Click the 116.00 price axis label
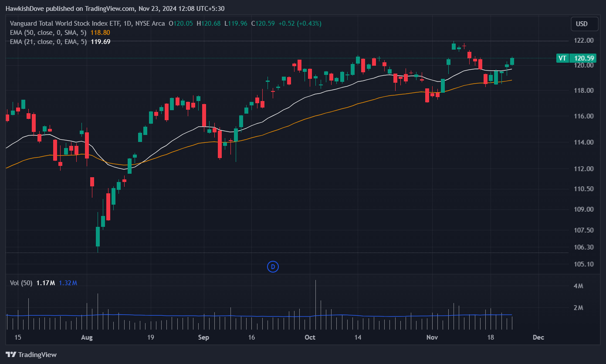This screenshot has width=606, height=364. 584,116
